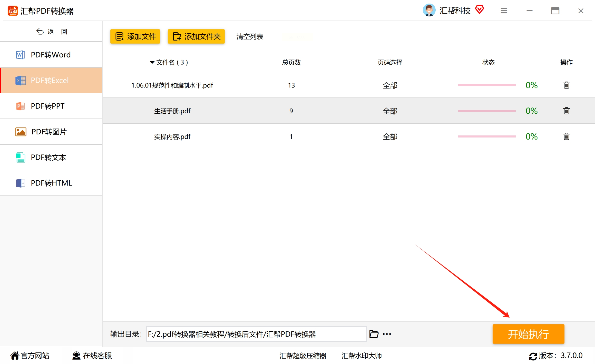Open the hamburger menu in title bar
This screenshot has width=595, height=364.
pos(504,11)
